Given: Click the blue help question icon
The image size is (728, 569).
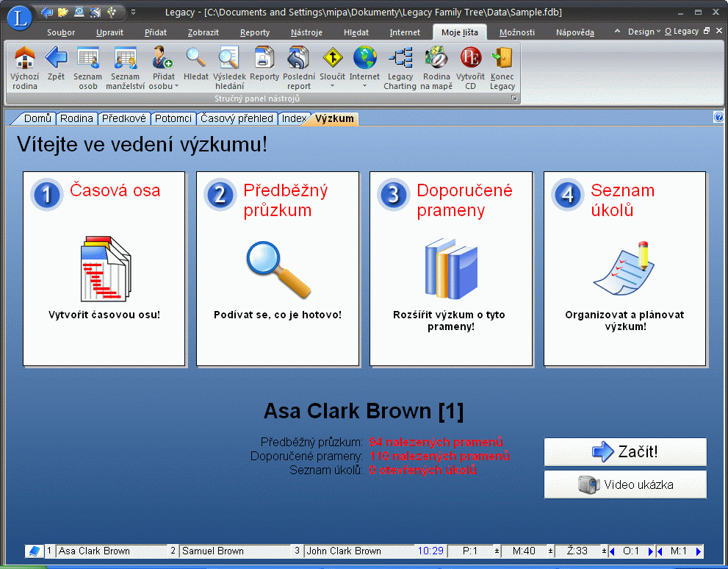Looking at the screenshot, I should click(x=718, y=117).
